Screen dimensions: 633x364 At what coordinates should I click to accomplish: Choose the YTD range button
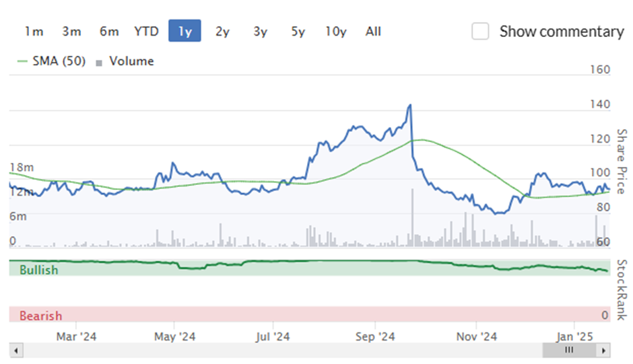(x=147, y=31)
